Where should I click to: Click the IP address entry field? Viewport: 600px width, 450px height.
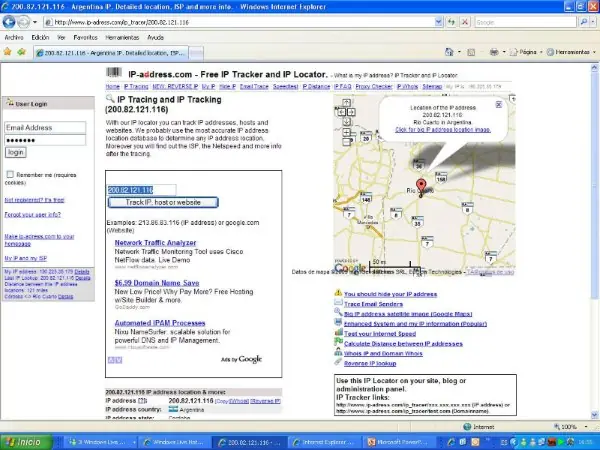click(x=141, y=190)
